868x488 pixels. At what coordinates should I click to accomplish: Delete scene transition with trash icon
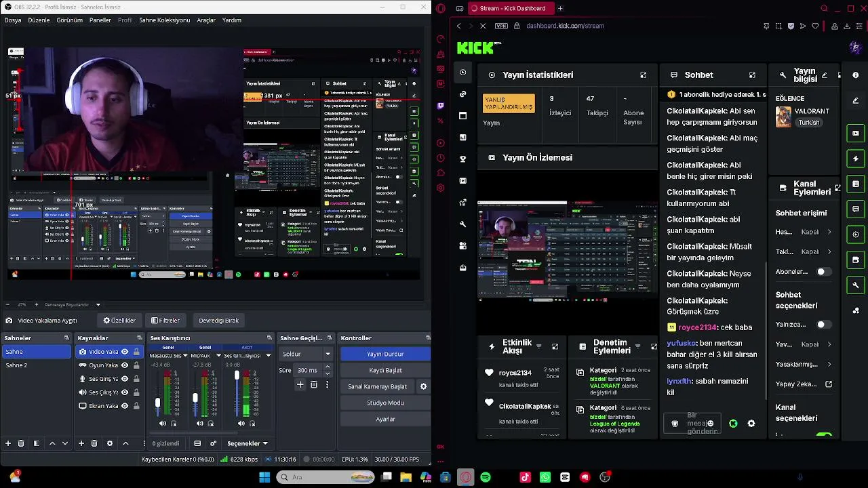(x=313, y=384)
